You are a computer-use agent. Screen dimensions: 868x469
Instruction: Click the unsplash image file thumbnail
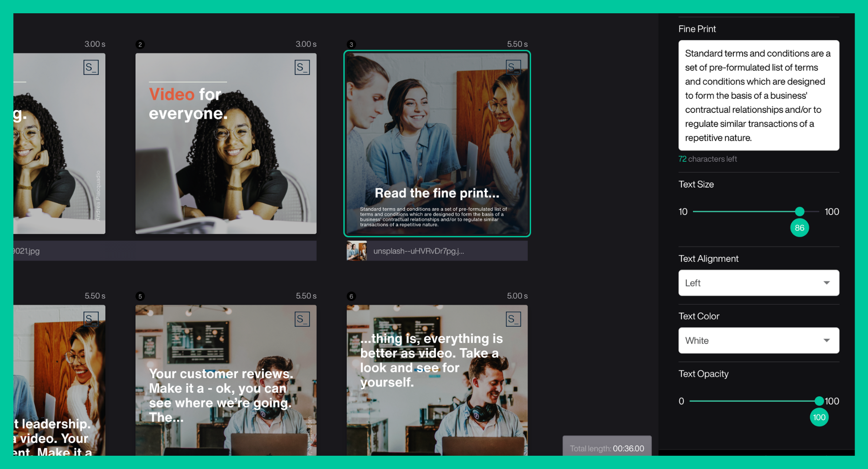pyautogui.click(x=356, y=251)
